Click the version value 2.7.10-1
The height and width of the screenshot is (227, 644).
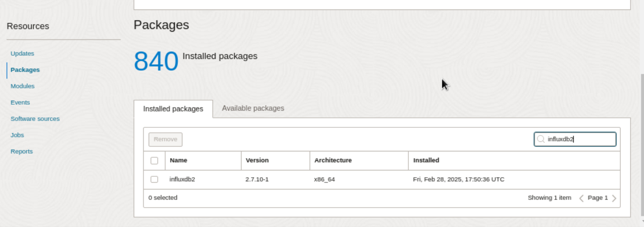257,179
